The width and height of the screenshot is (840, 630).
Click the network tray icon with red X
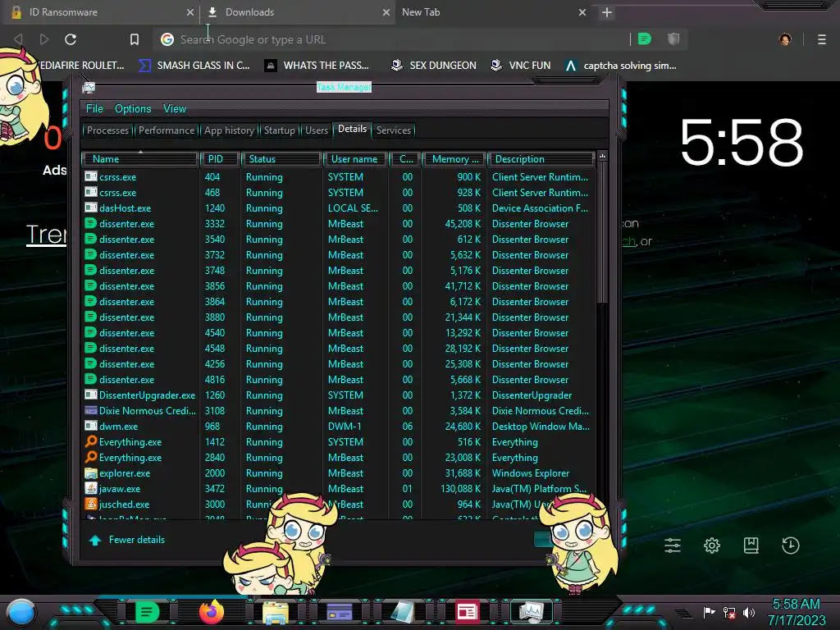pyautogui.click(x=729, y=612)
